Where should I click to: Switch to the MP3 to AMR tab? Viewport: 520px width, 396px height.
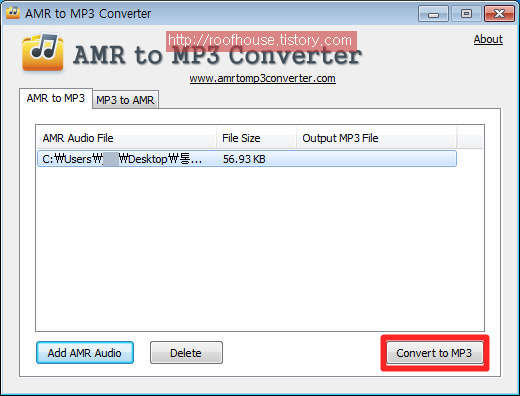[125, 100]
